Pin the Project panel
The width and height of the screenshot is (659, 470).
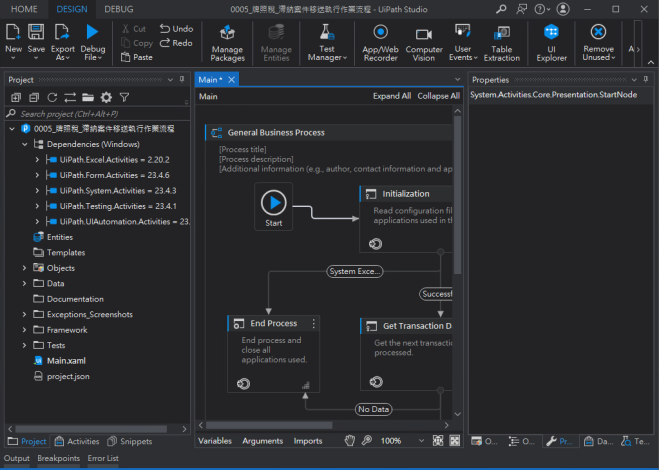tap(182, 79)
